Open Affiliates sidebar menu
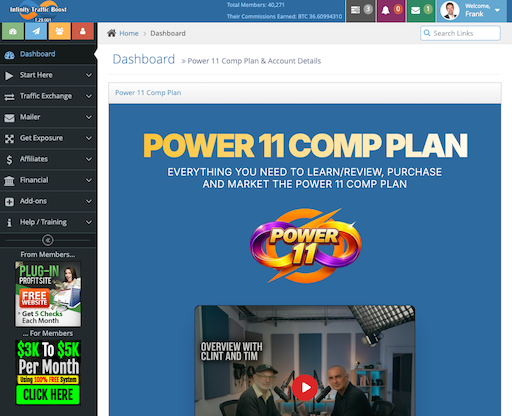Screen dimensions: 512x416 48,159
